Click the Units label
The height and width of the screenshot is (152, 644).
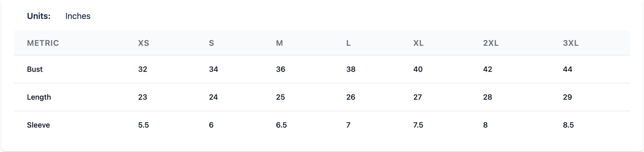[39, 16]
